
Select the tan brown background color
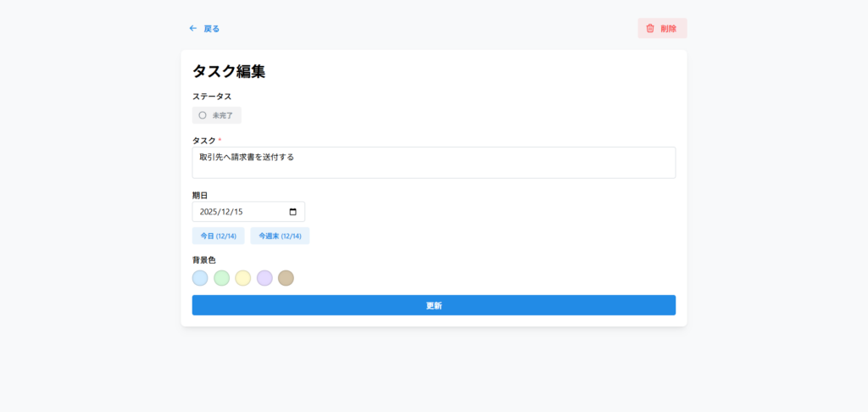(286, 278)
